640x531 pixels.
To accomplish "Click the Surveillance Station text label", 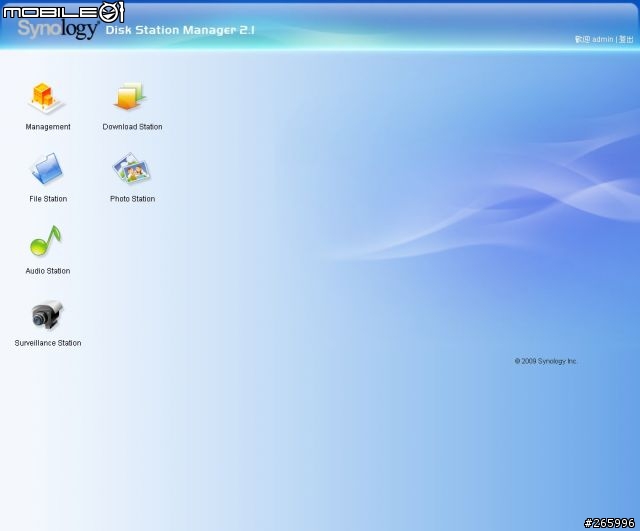I will [48, 343].
